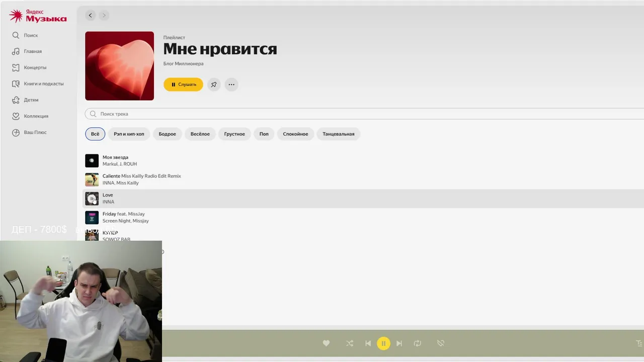Toggle shuffle in the player bar
This screenshot has height=362, width=644.
click(x=350, y=343)
